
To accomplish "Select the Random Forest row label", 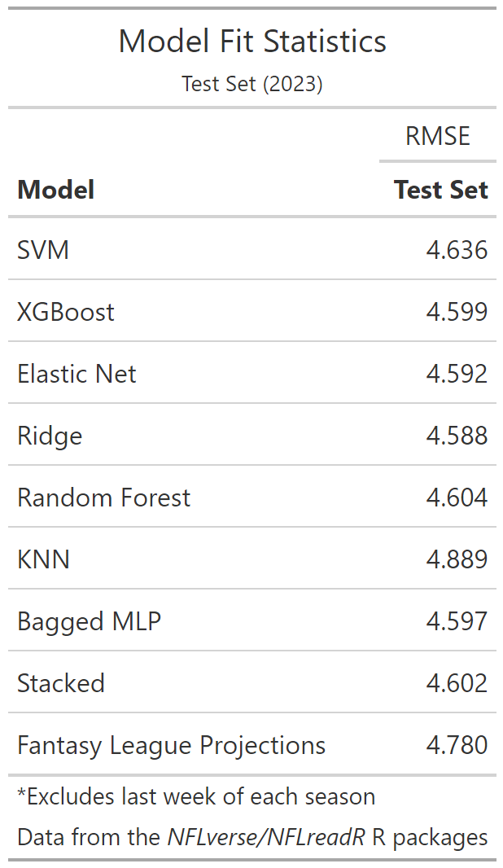I will click(x=103, y=497).
